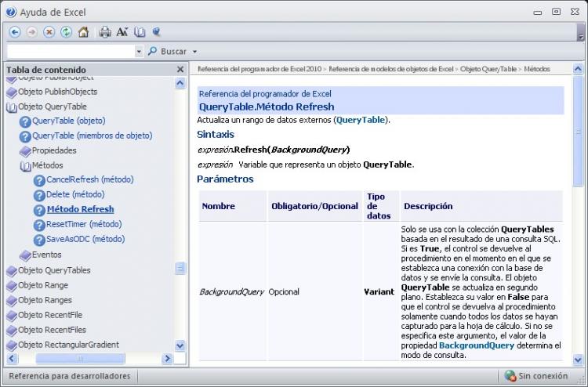The image size is (588, 387).
Task: Click contents pane scroll right arrow
Action: click(x=167, y=359)
